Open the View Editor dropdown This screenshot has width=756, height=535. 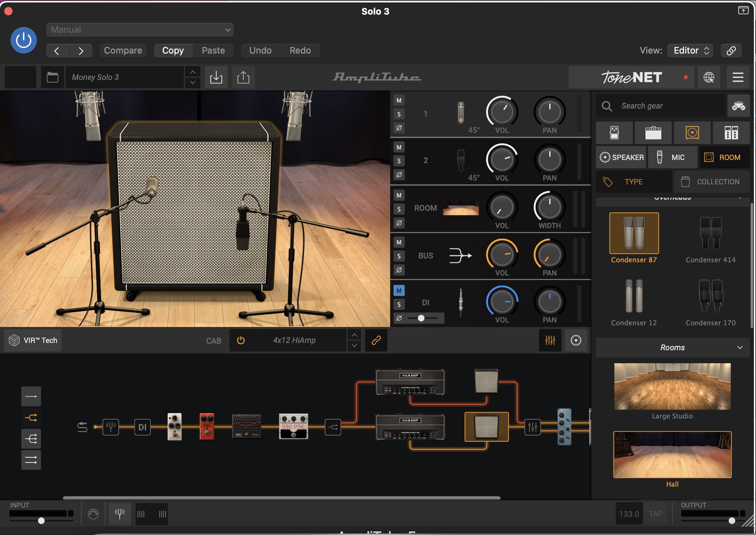[x=690, y=51]
